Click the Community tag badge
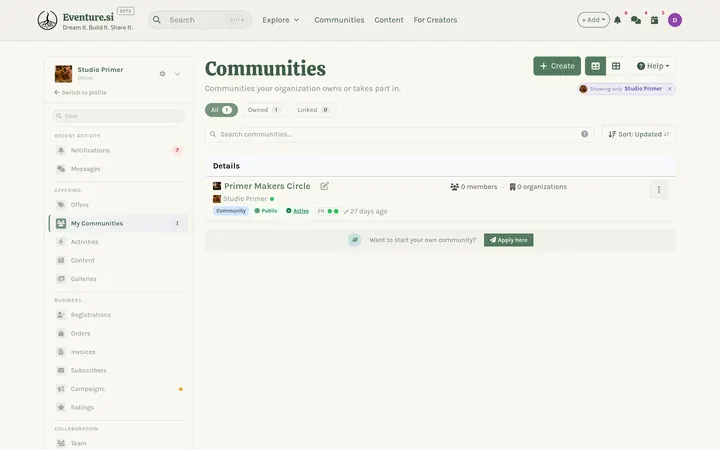Image resolution: width=720 pixels, height=450 pixels. tap(231, 211)
